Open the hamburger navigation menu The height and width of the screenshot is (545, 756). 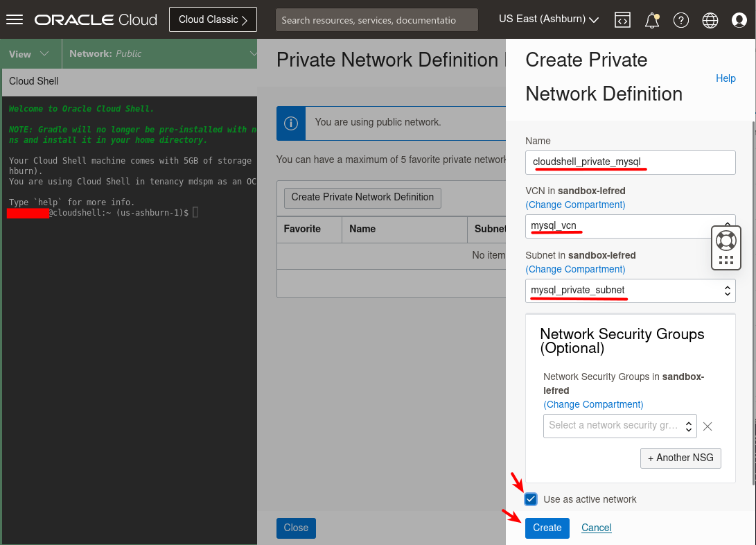point(15,19)
